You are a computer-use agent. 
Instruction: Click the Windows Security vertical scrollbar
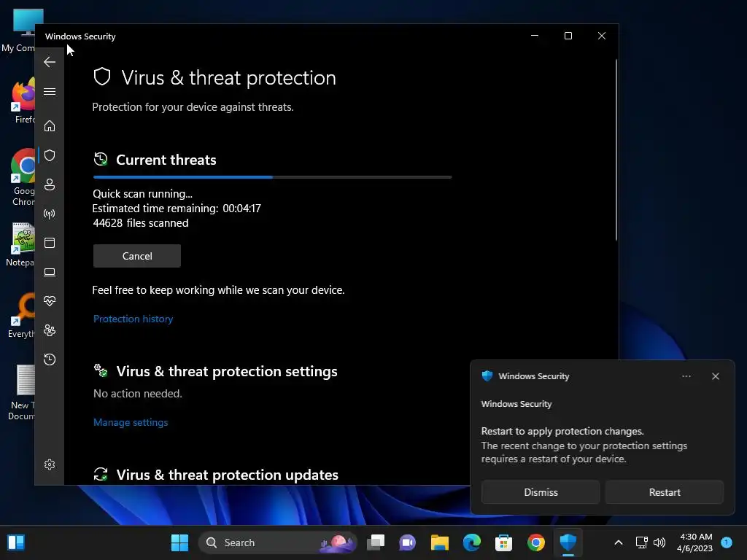tap(616, 150)
